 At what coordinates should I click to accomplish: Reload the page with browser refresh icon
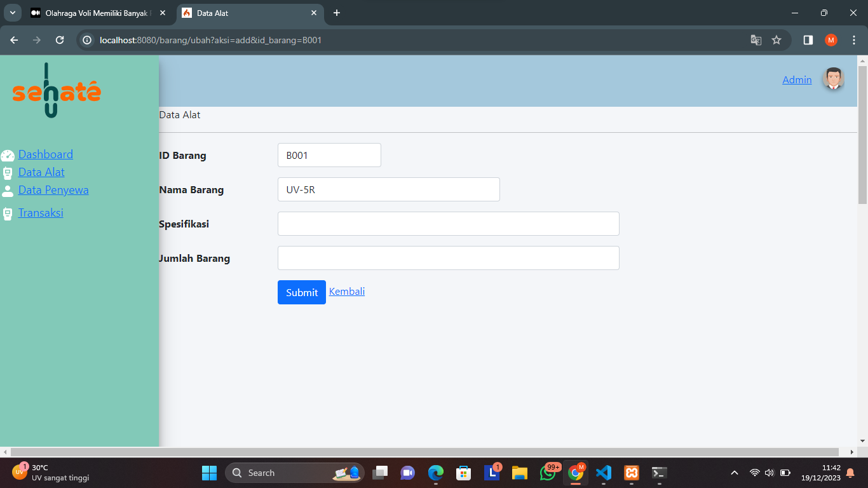point(60,40)
